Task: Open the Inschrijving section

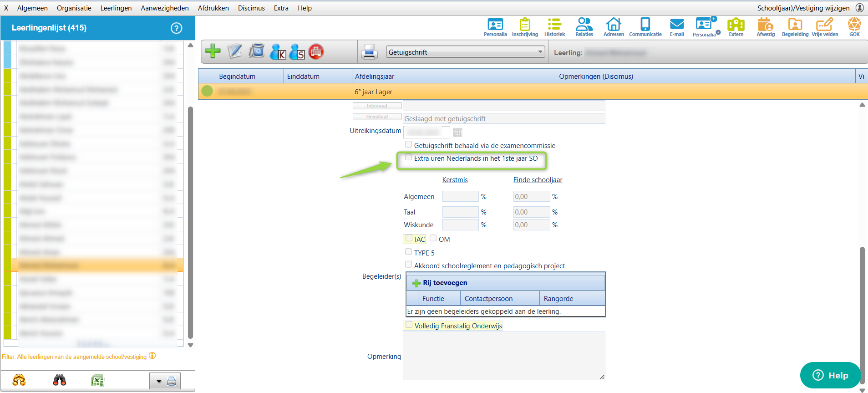Action: coord(524,27)
